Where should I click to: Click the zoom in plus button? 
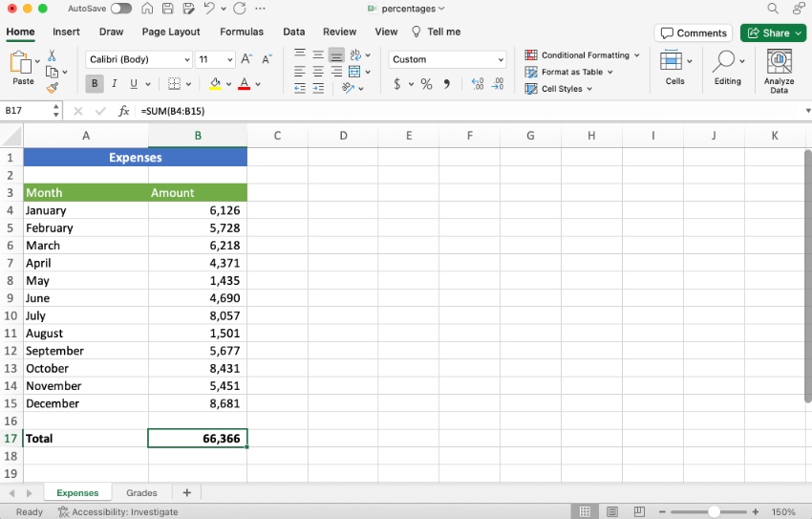(756, 511)
